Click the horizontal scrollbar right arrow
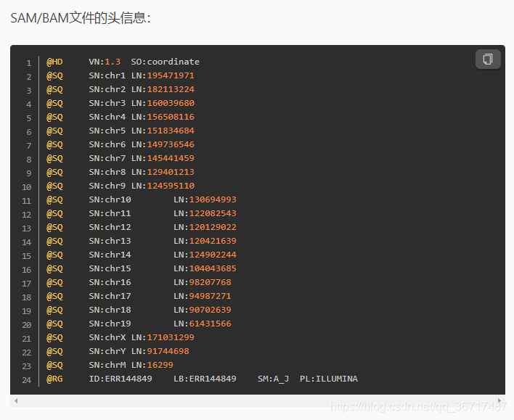The image size is (514, 420). 499,400
